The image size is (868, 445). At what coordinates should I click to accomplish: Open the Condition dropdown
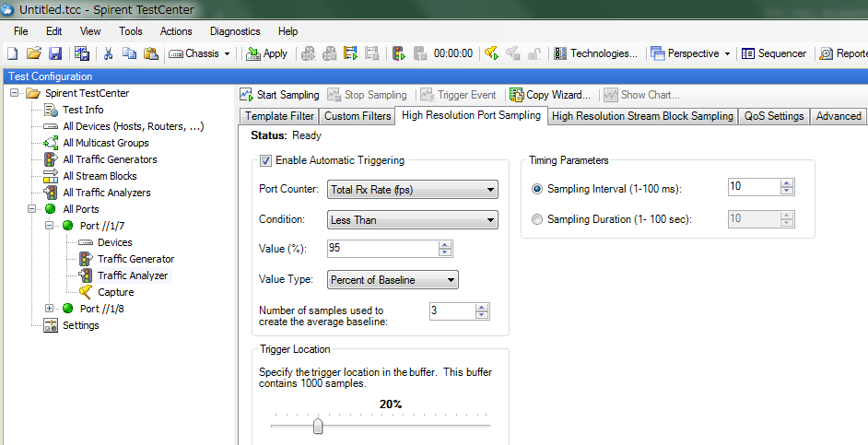[413, 219]
